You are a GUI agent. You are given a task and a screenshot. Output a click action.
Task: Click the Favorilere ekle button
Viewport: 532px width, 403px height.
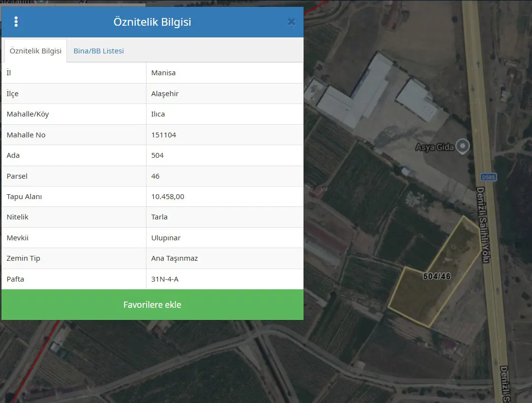152,304
